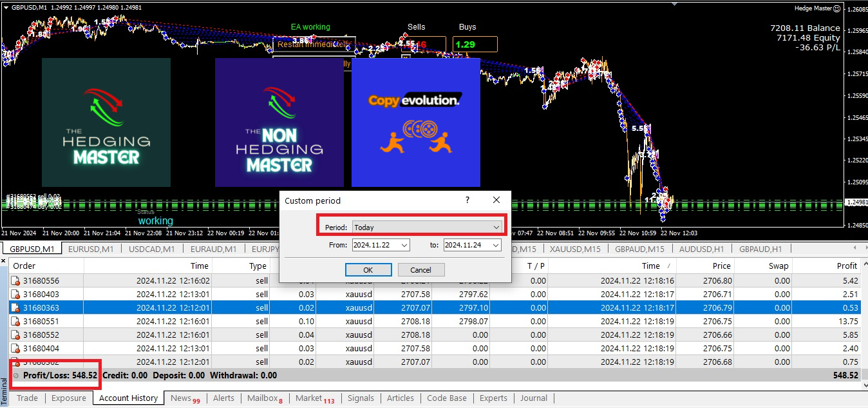Viewport: 868px width, 408px height.
Task: Click the Buys value box showing 1.29
Action: pos(475,44)
